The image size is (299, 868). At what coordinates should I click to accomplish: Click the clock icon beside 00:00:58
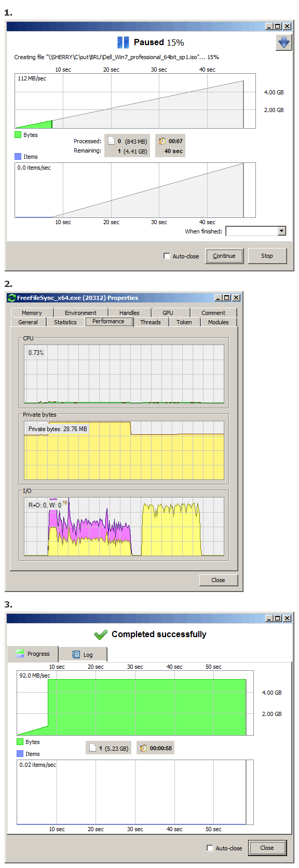(144, 748)
